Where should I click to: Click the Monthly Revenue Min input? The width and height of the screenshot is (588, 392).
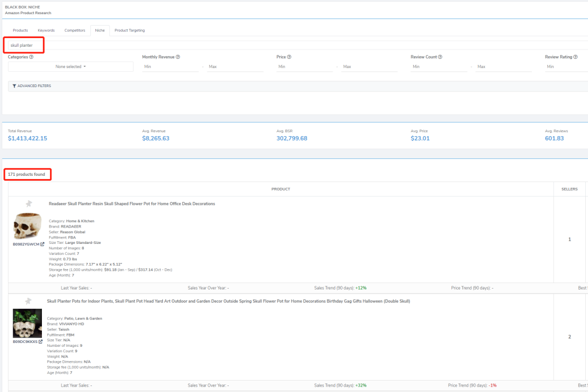pos(170,66)
